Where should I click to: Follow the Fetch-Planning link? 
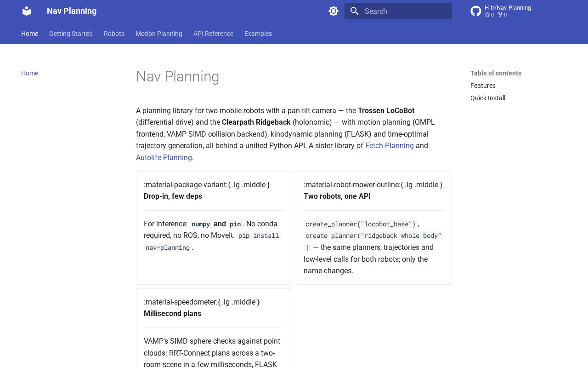point(390,146)
